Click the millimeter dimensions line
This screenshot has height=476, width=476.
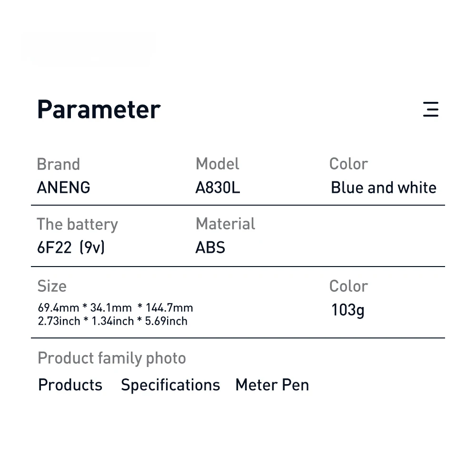click(x=115, y=307)
